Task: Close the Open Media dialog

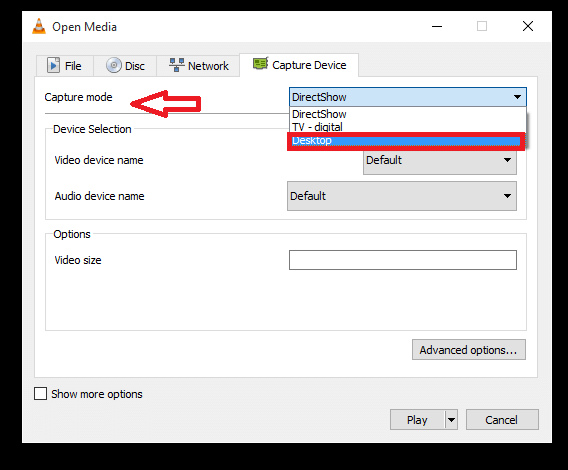Action: [x=528, y=26]
